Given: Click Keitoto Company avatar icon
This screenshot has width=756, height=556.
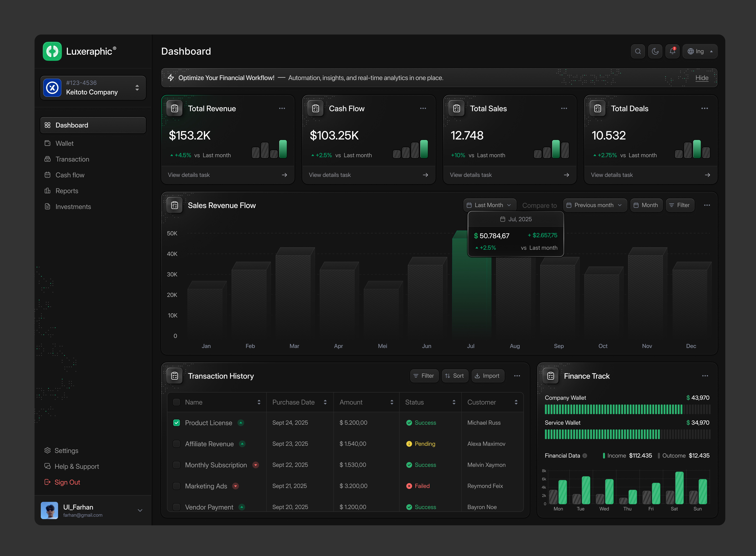Looking at the screenshot, I should click(52, 88).
